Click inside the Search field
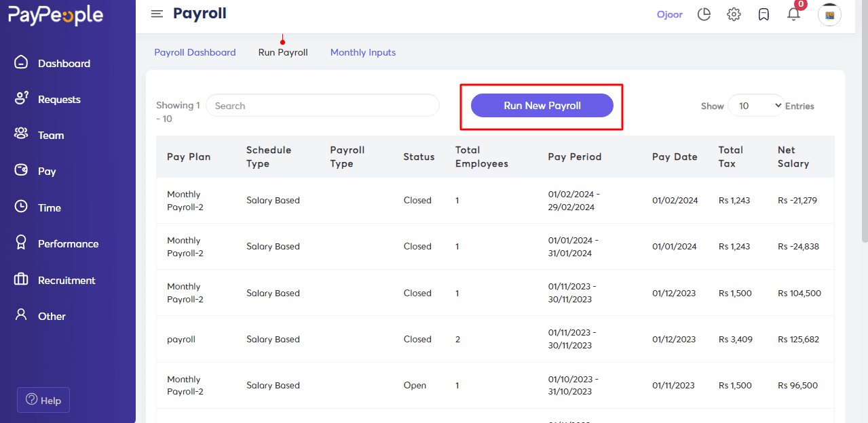This screenshot has width=868, height=423. [x=322, y=106]
